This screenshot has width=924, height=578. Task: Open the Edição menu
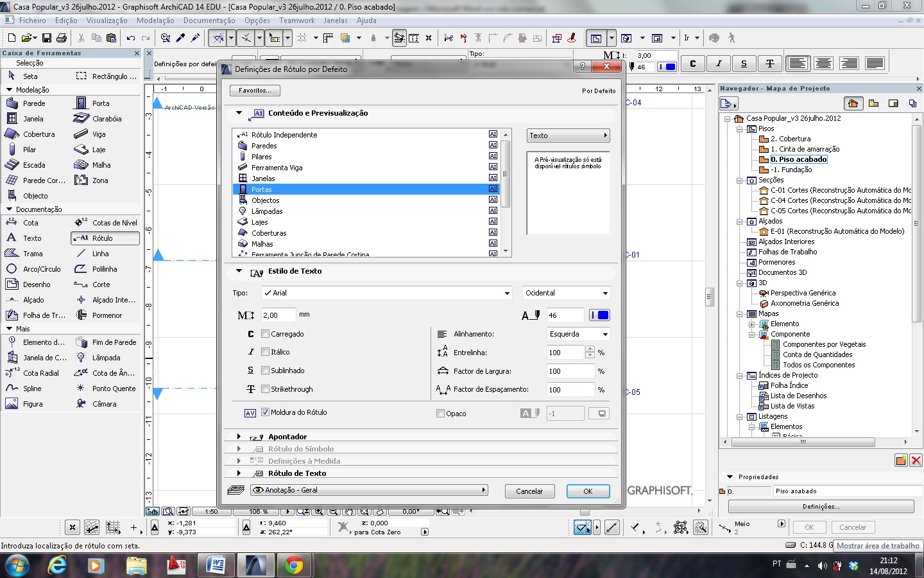pyautogui.click(x=66, y=21)
